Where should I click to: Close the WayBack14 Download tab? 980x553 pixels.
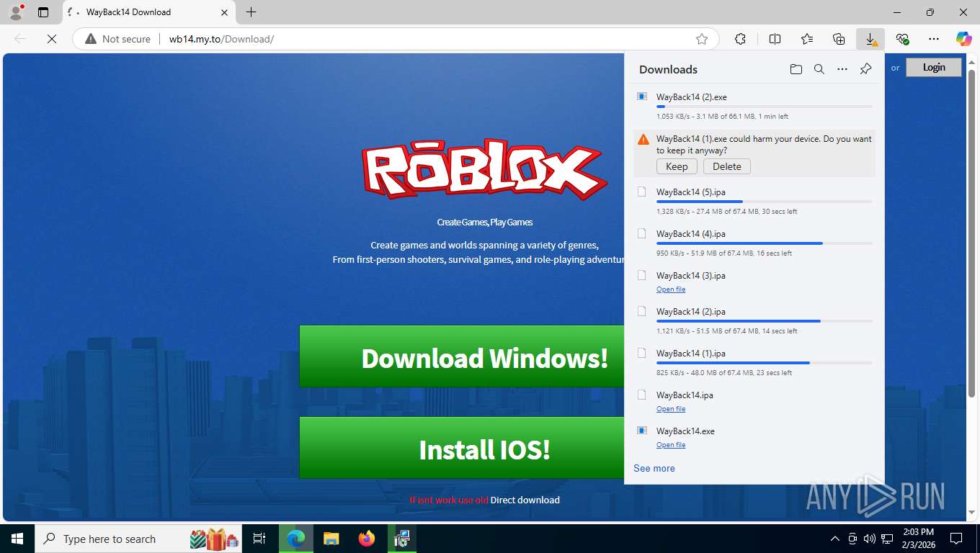(224, 12)
